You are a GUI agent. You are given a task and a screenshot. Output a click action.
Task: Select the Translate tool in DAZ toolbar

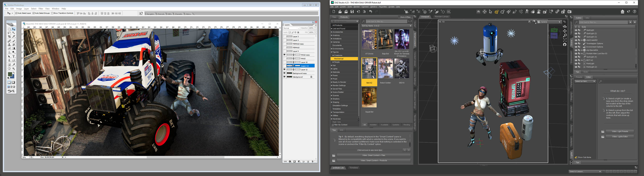pyautogui.click(x=509, y=12)
